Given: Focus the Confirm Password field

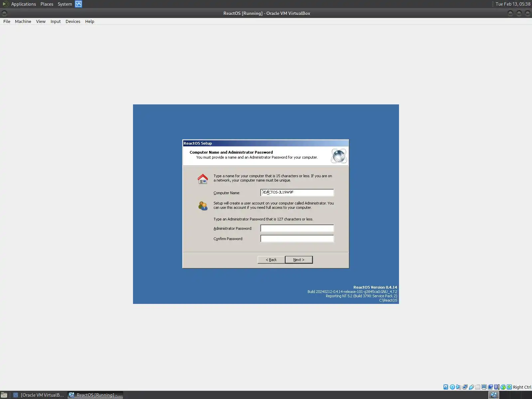Looking at the screenshot, I should [297, 238].
